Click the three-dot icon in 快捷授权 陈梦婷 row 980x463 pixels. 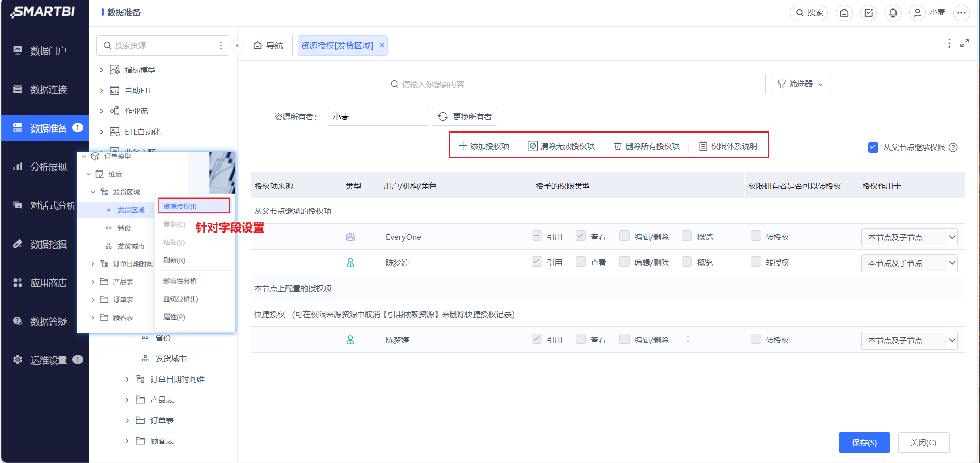(x=688, y=339)
